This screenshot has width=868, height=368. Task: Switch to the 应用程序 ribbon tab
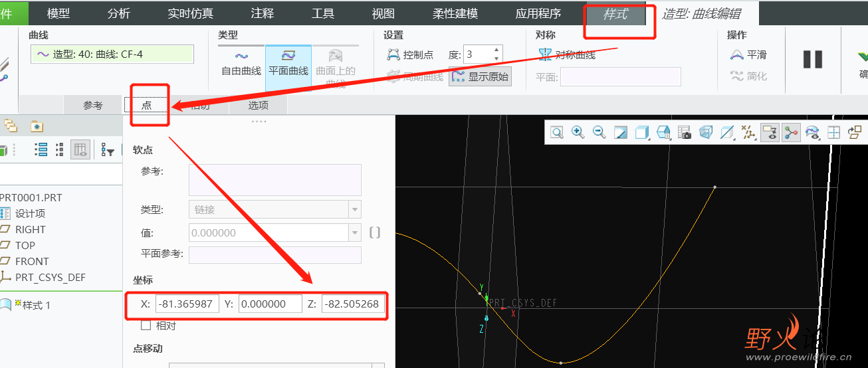point(538,13)
